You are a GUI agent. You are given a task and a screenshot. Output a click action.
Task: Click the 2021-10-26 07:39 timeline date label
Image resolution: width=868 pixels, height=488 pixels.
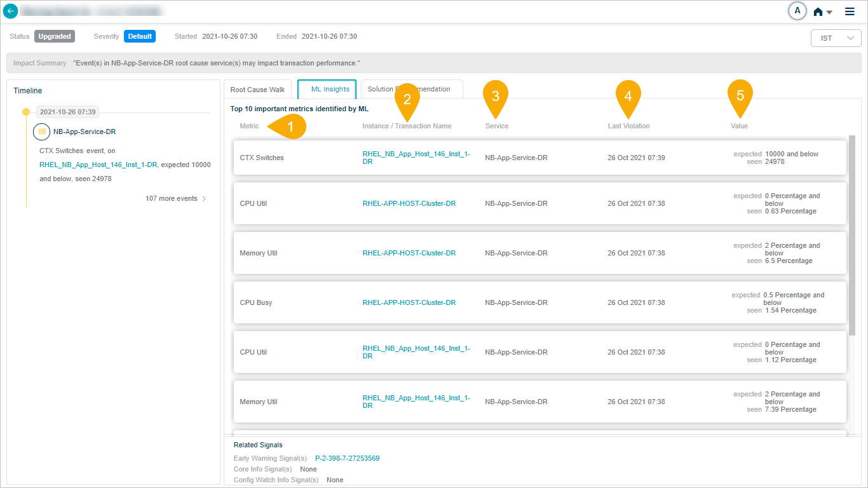pyautogui.click(x=67, y=112)
